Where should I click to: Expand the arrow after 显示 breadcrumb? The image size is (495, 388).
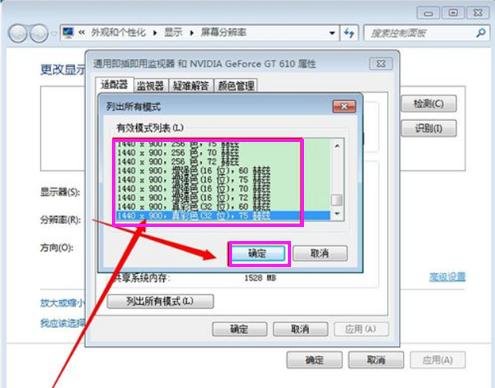pos(192,33)
